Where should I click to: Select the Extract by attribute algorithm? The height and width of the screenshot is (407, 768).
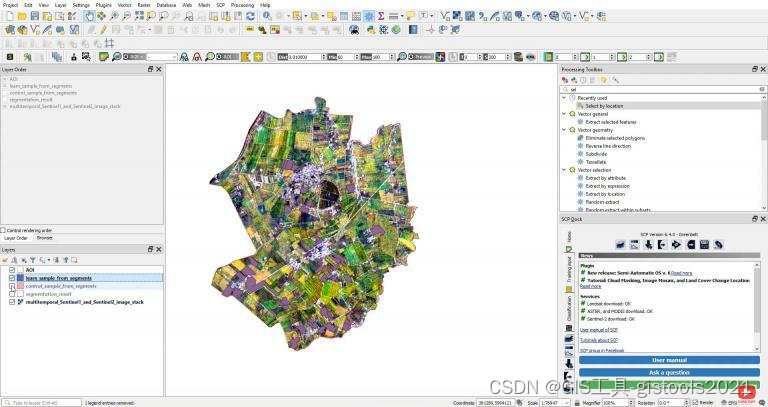(605, 178)
